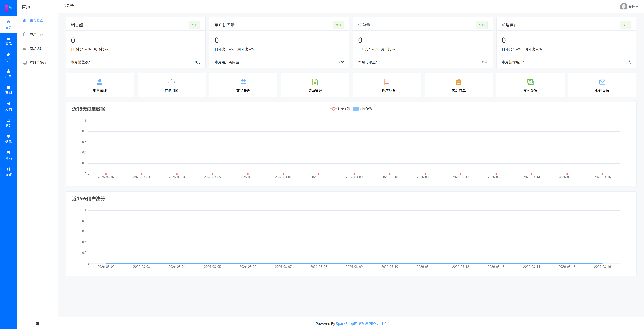Select 应用中心 submenu item
This screenshot has width=644, height=329.
pyautogui.click(x=36, y=35)
